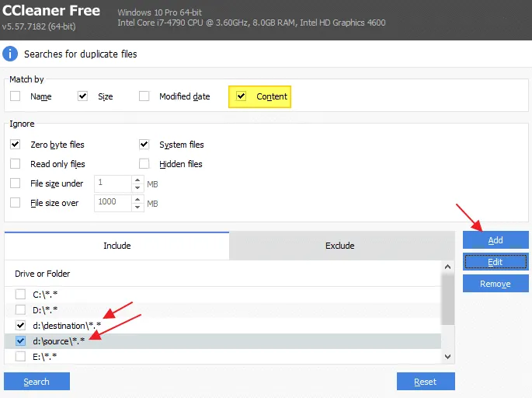Select the Include tab

click(x=117, y=246)
